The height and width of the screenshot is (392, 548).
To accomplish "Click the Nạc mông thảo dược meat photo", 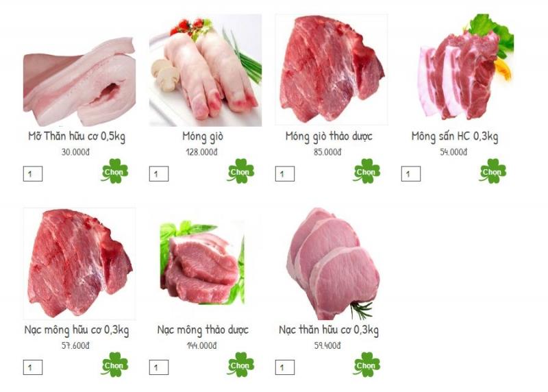I will (203, 262).
